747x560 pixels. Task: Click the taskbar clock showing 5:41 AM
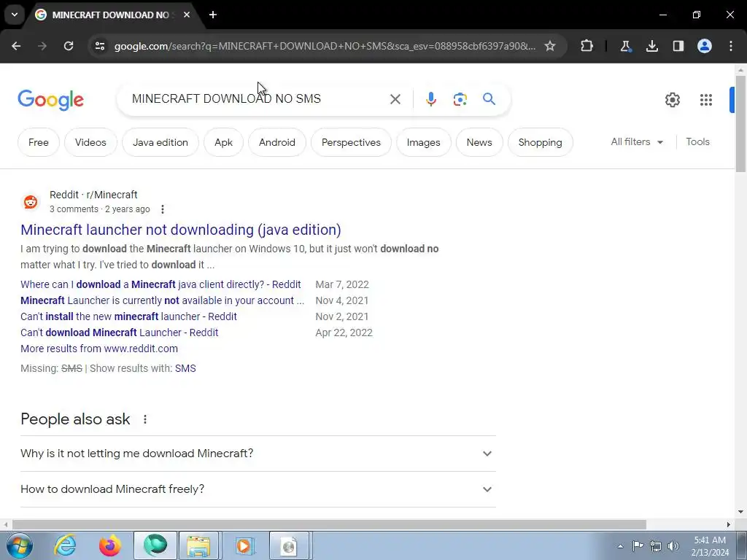[710, 546]
